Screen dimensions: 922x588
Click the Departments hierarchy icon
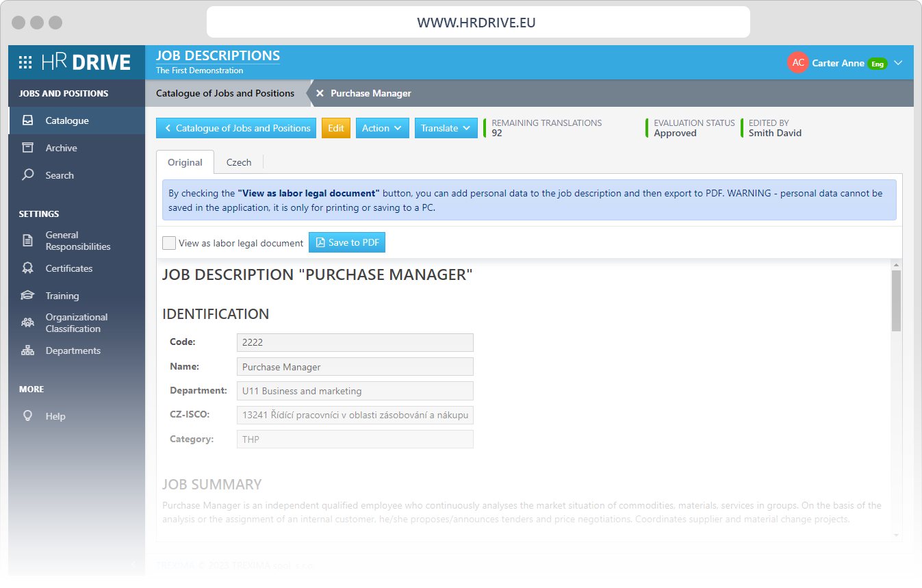click(27, 350)
